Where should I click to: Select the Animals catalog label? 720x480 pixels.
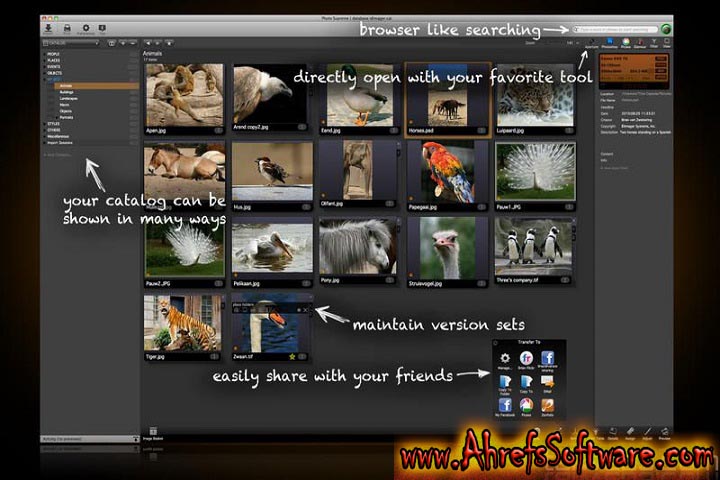66,86
